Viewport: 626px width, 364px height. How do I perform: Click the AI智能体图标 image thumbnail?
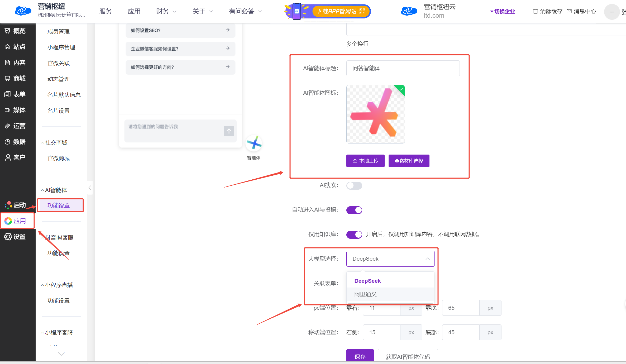point(375,114)
